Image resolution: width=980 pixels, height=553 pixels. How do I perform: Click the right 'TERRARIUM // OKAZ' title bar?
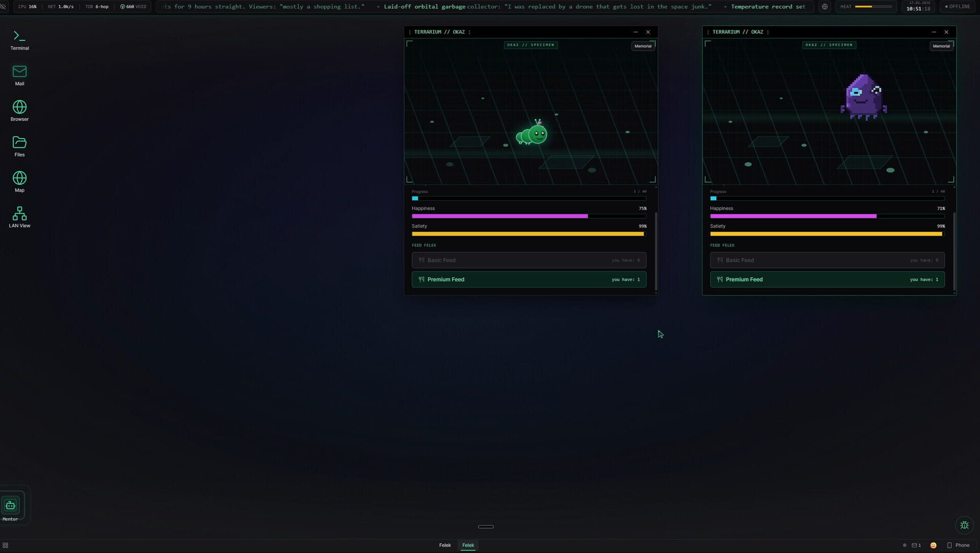[x=829, y=32]
